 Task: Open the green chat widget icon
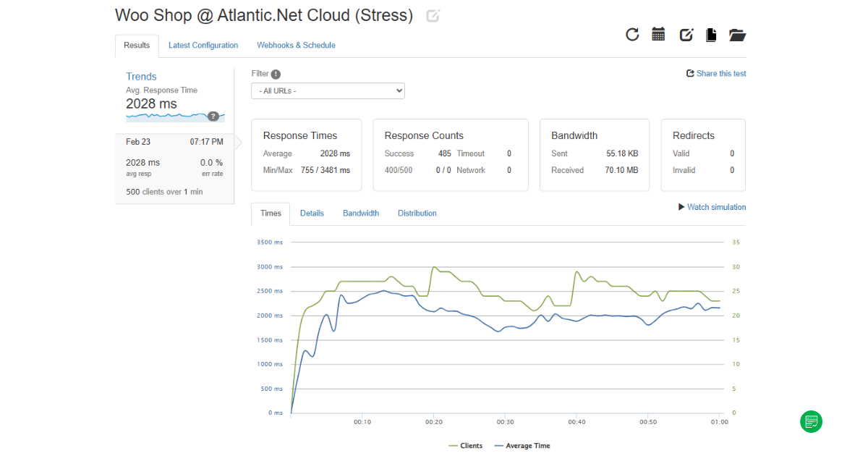pos(811,421)
